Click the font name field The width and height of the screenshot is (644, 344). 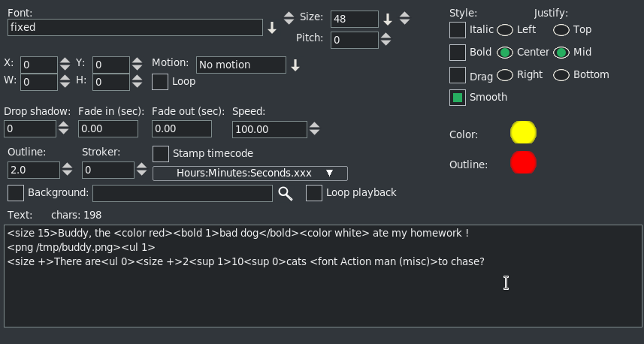click(x=135, y=28)
